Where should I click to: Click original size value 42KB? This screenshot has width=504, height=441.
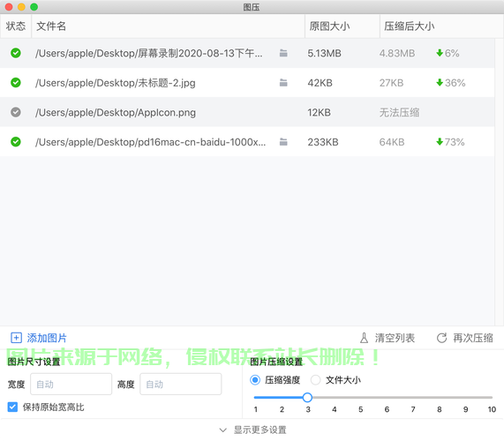tap(320, 83)
